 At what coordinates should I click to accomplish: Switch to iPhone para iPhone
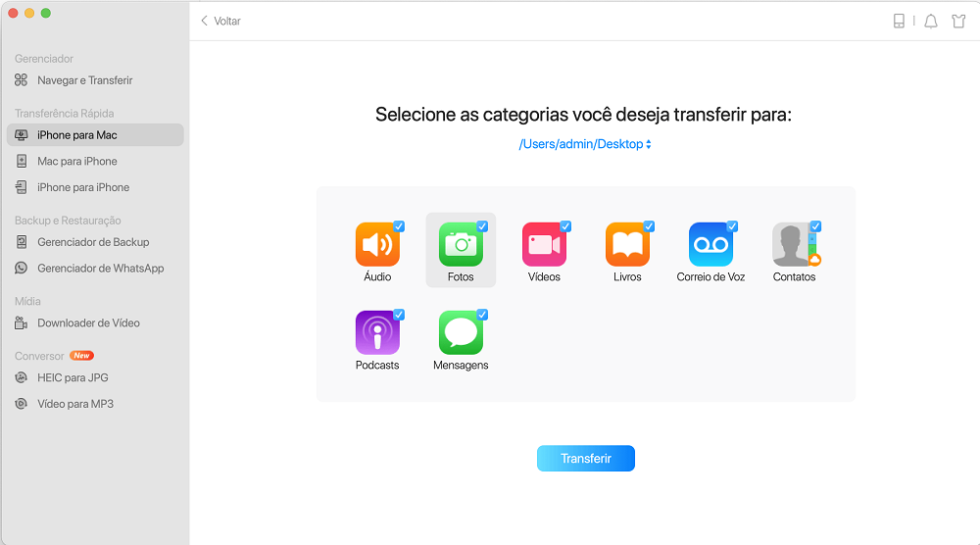(83, 187)
